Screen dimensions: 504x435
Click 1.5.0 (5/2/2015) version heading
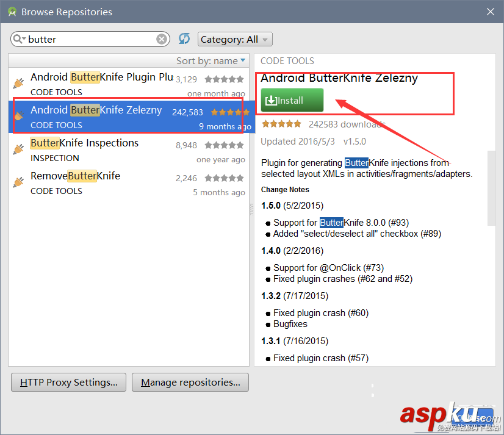tap(292, 206)
